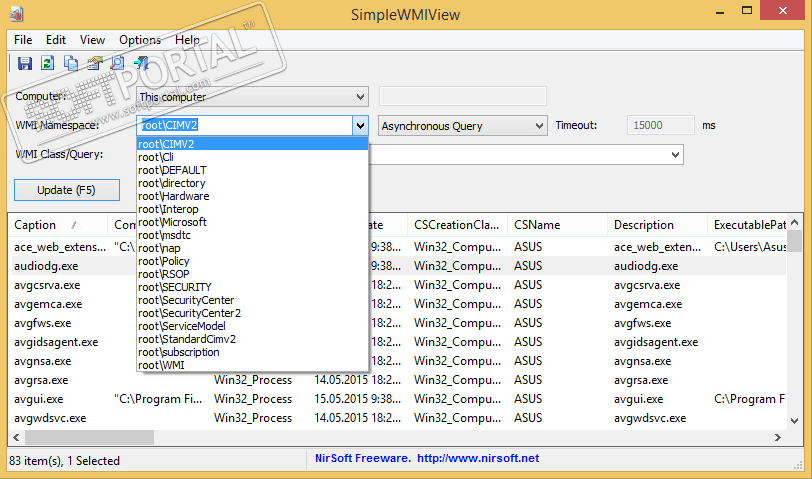Select root\DEFAULT namespace
Viewport: 812px width, 479px height.
point(252,170)
